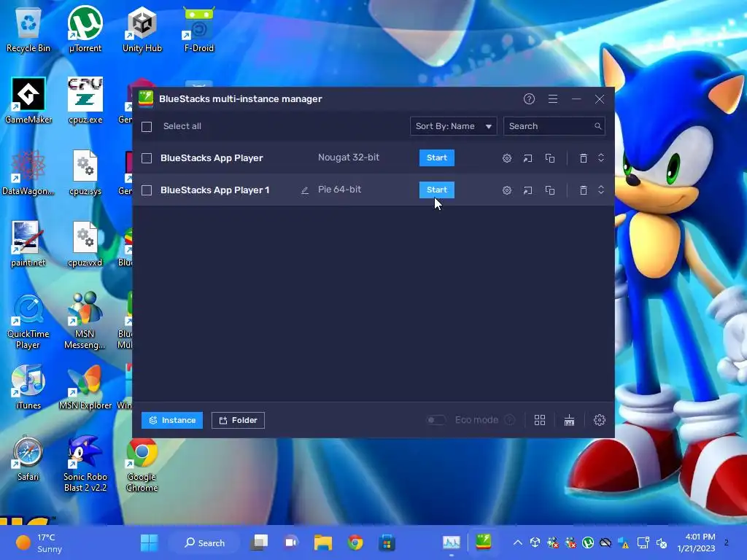The image size is (747, 560).
Task: Click the disk cleanup broom icon
Action: [x=569, y=420]
